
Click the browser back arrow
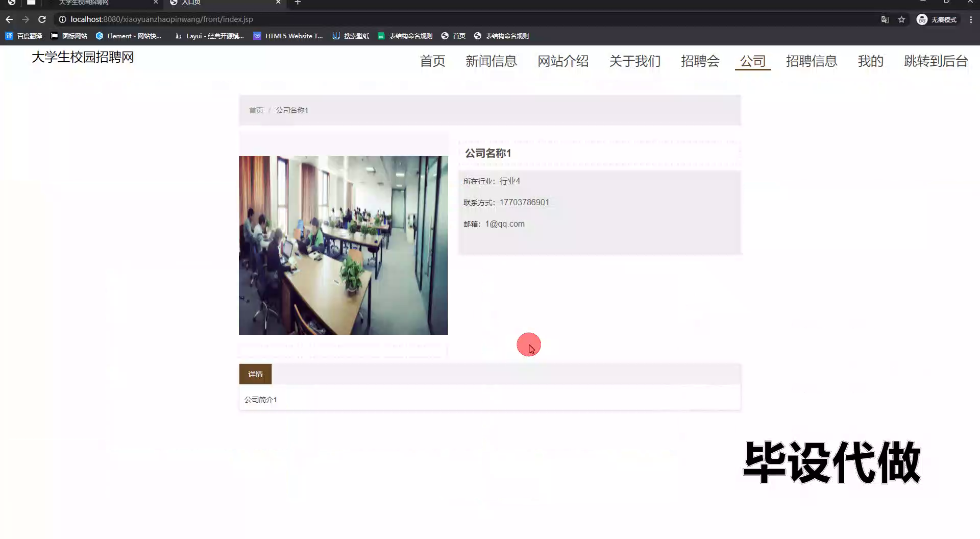point(9,19)
